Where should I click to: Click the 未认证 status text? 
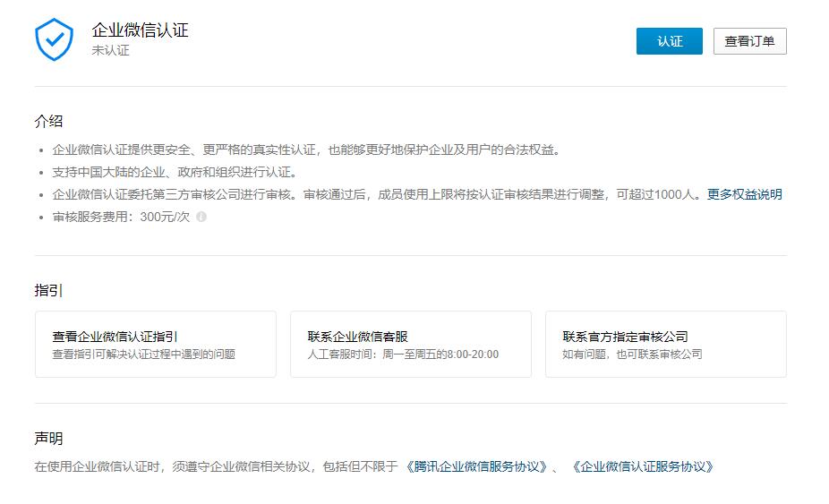point(110,50)
